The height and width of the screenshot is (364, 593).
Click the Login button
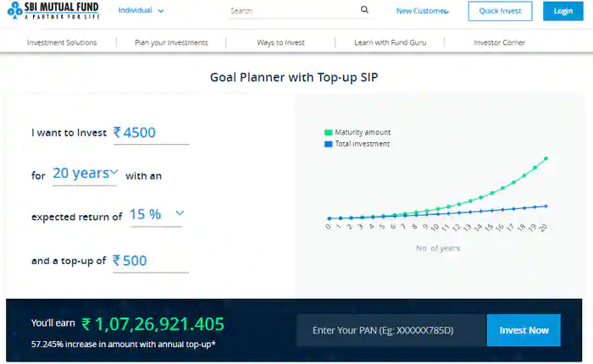point(563,11)
